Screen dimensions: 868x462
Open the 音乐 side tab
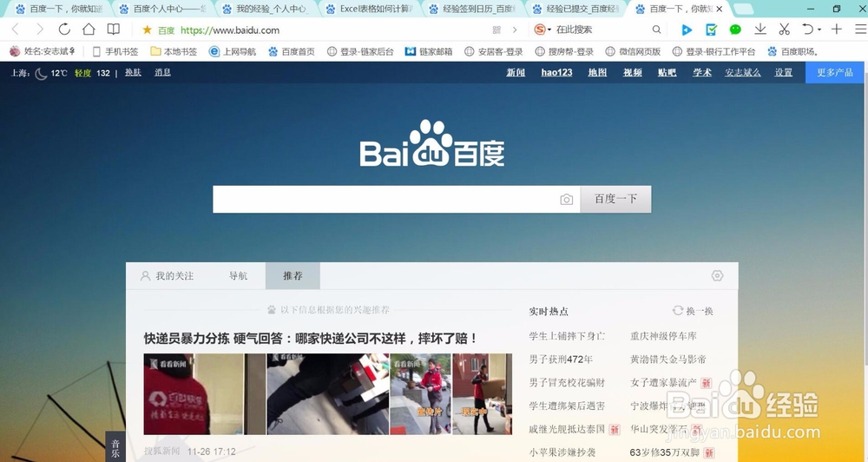(115, 447)
